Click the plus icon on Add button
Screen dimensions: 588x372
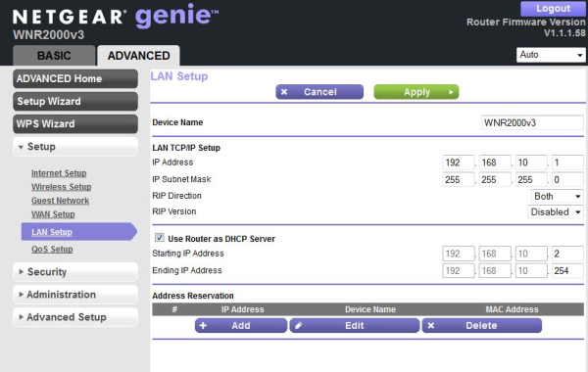(203, 326)
